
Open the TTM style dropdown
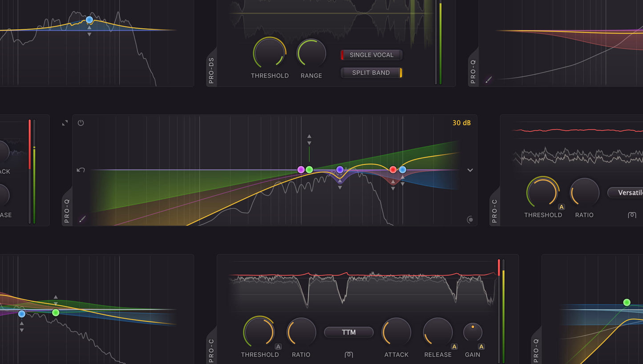click(x=349, y=332)
